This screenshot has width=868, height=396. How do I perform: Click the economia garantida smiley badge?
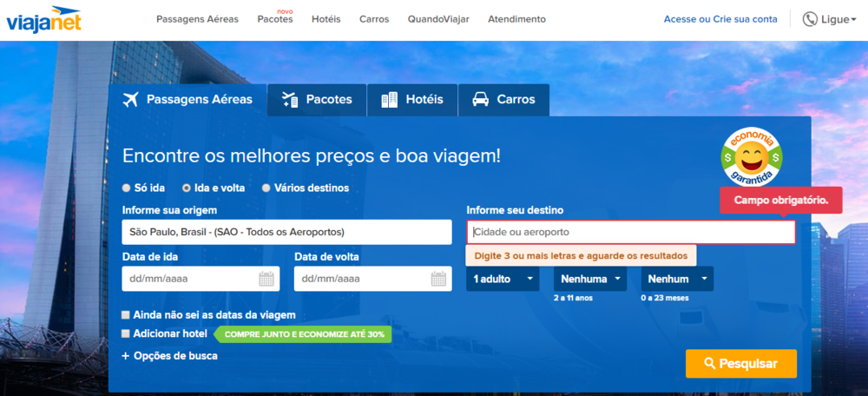[751, 158]
